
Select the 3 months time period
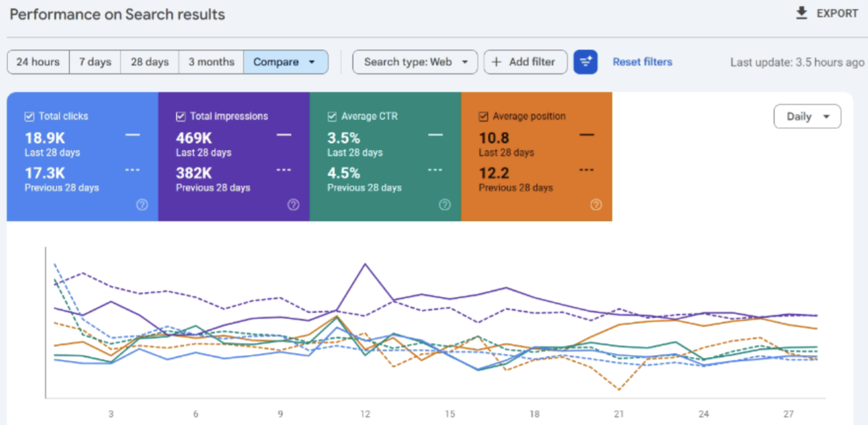210,61
